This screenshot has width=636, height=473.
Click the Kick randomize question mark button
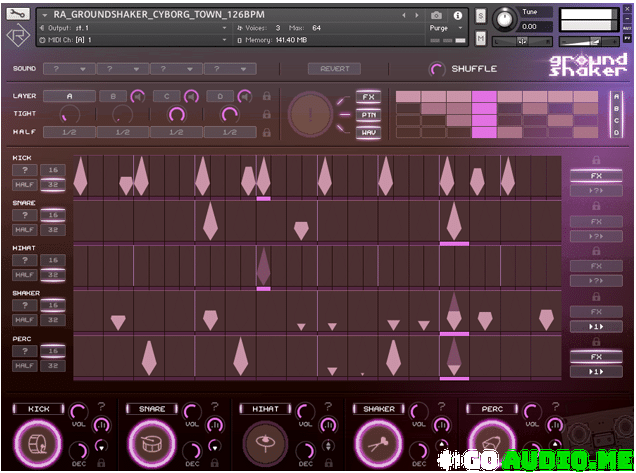[25, 171]
